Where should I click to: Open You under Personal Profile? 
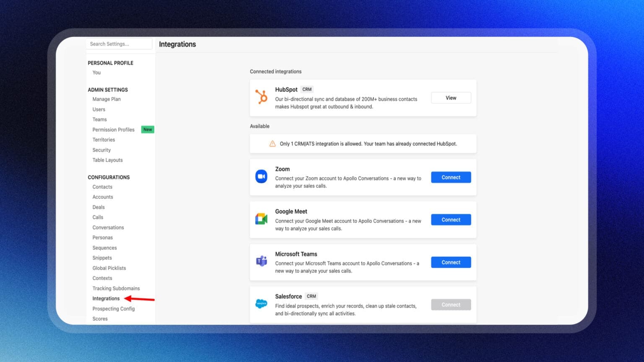(x=96, y=72)
